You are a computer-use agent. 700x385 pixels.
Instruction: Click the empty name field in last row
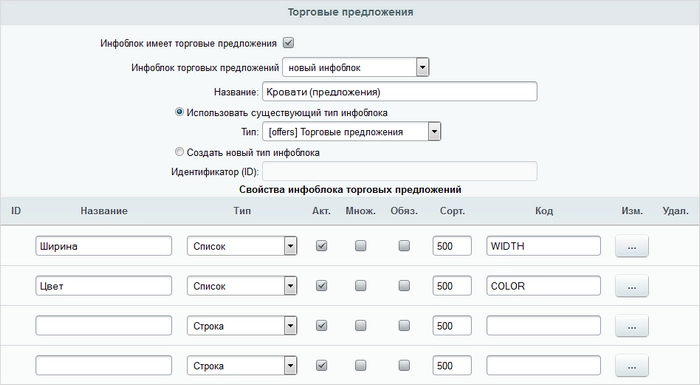click(104, 366)
